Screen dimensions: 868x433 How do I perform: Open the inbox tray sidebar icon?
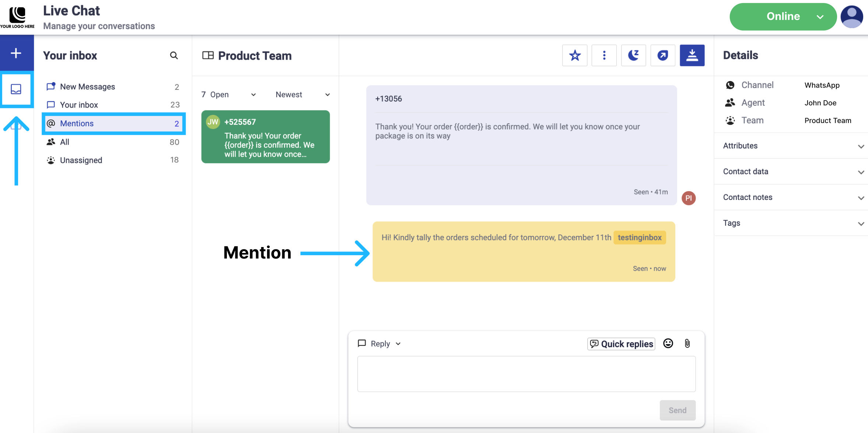(16, 89)
